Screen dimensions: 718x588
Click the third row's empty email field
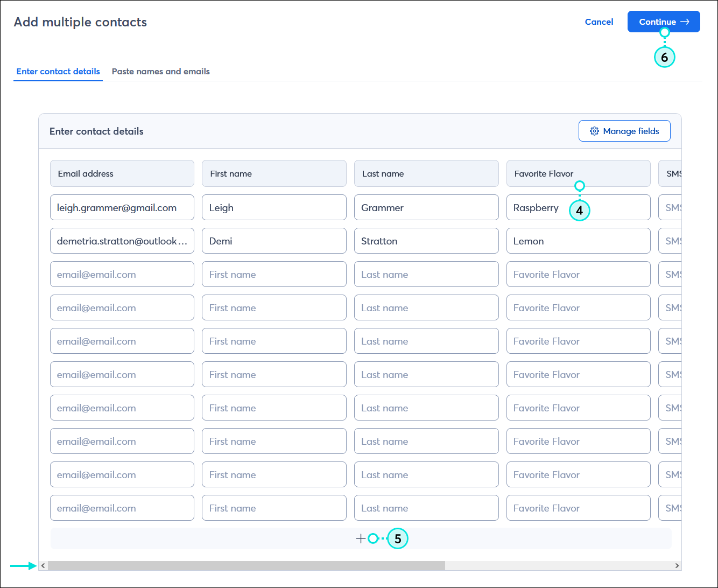[x=122, y=274]
